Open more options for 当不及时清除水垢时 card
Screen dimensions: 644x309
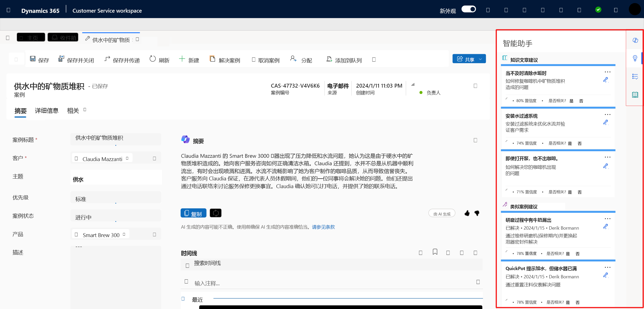pos(608,72)
